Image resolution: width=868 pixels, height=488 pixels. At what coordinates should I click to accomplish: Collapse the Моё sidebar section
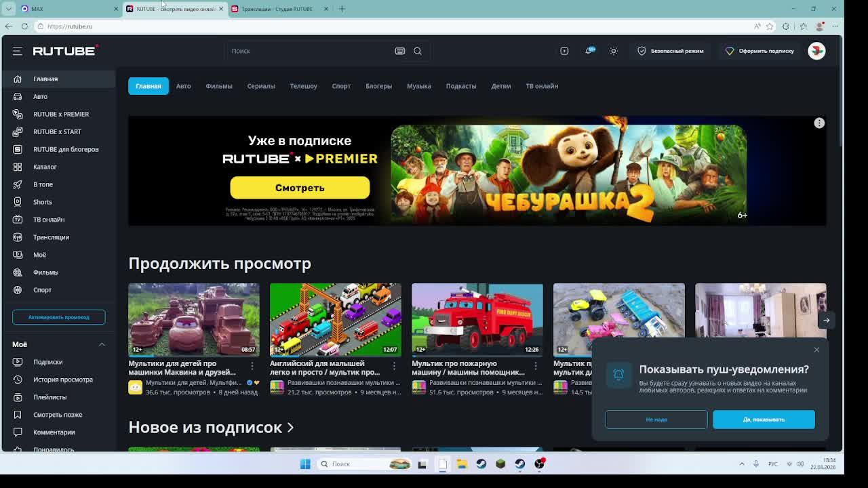[x=102, y=344]
